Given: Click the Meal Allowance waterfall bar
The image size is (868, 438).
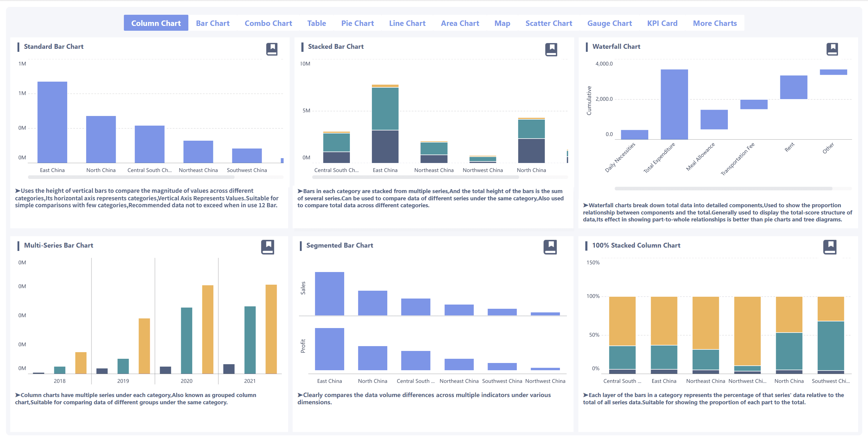Looking at the screenshot, I should click(x=714, y=120).
